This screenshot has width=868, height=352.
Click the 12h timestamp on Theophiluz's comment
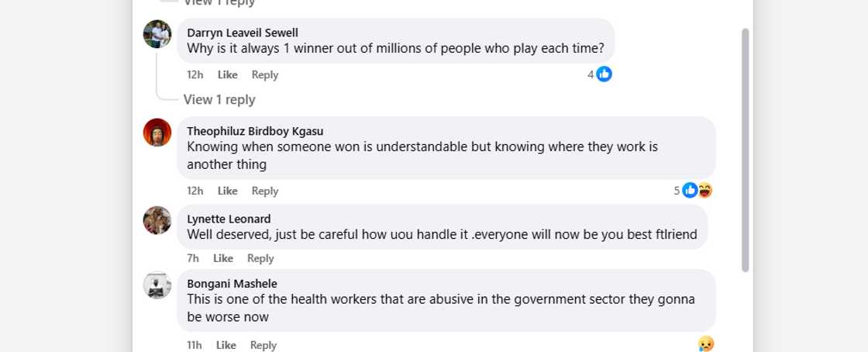coord(195,191)
